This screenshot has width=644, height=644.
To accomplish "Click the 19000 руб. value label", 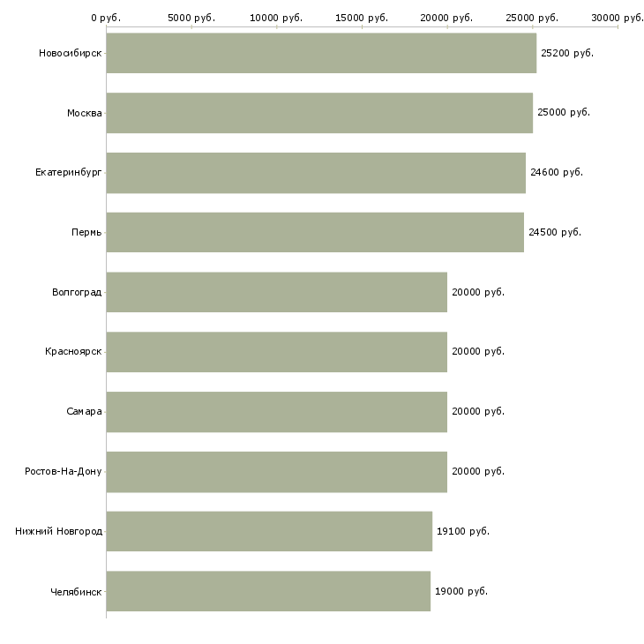I will tap(461, 591).
